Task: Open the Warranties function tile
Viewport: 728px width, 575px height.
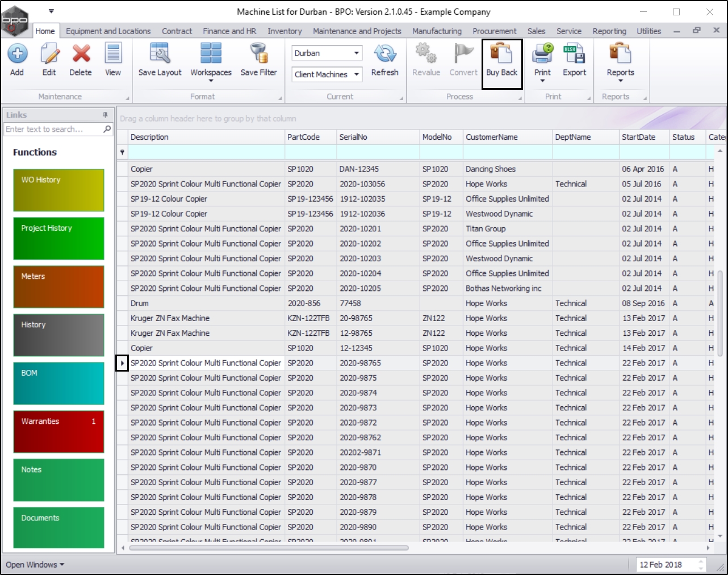Action: [58, 432]
